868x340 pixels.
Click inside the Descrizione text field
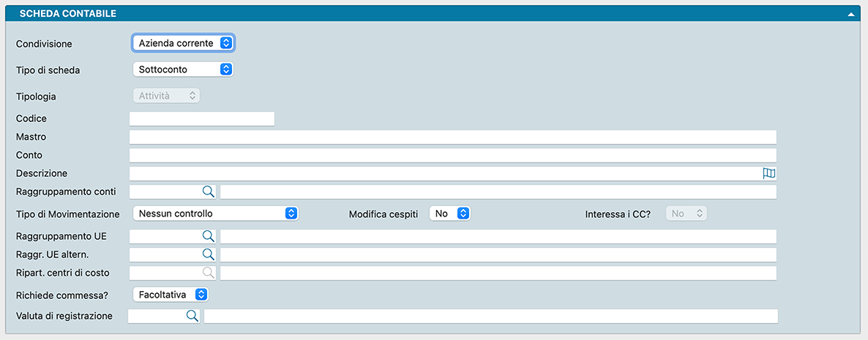pyautogui.click(x=444, y=173)
